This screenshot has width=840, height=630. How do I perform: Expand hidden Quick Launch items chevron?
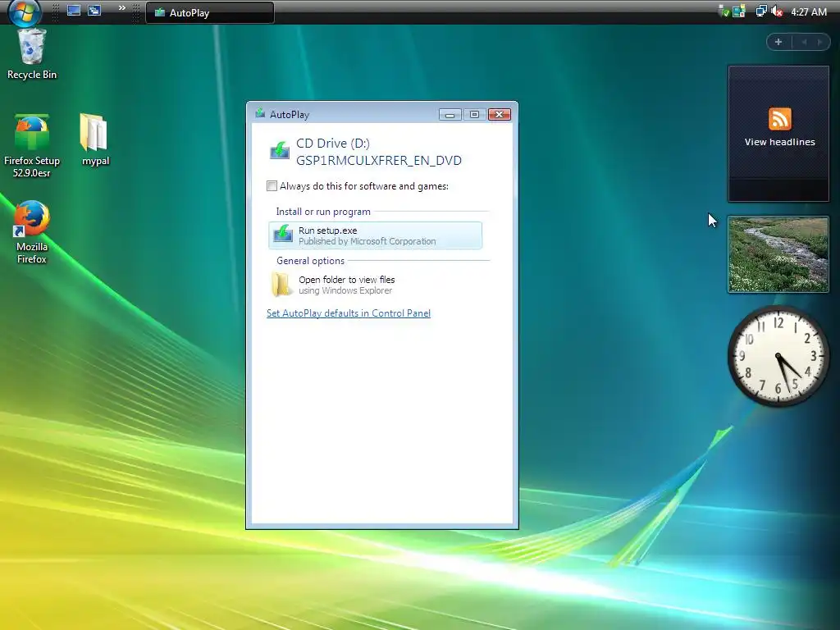(122, 8)
